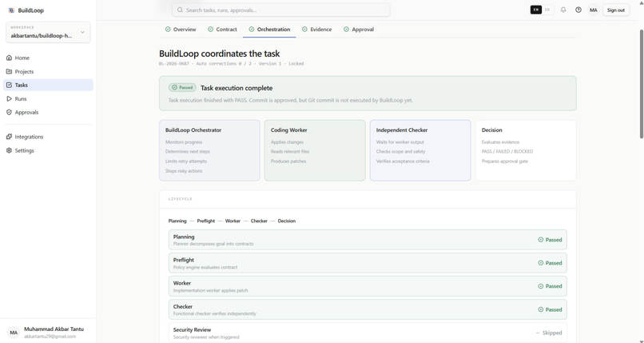Open Muhammad Akbar Tantu profile at sidebar bottom
Viewport: 644px width, 343px height.
tap(48, 333)
